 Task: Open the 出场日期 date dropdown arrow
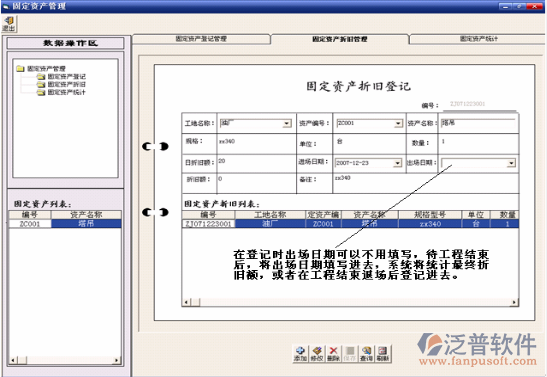click(x=511, y=163)
